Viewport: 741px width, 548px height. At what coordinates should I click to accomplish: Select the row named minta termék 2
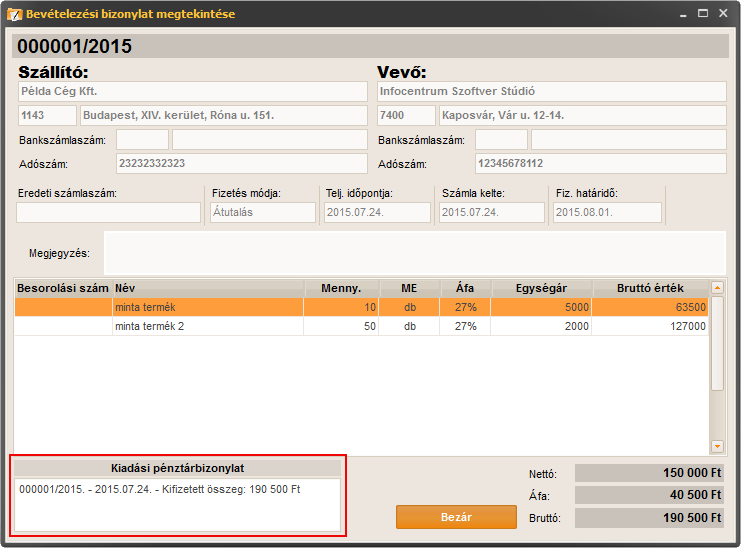click(x=362, y=326)
